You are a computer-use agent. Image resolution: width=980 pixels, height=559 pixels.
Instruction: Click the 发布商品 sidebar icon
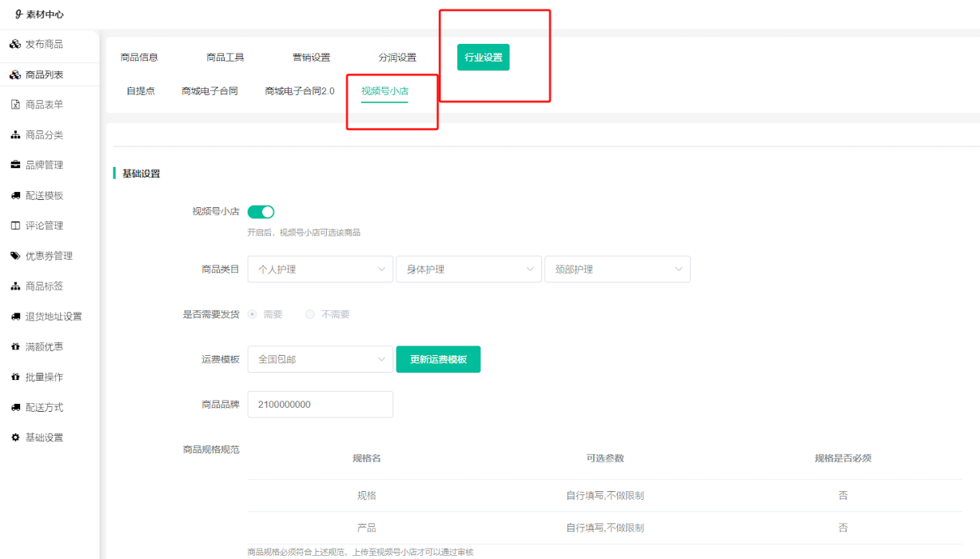coord(15,44)
